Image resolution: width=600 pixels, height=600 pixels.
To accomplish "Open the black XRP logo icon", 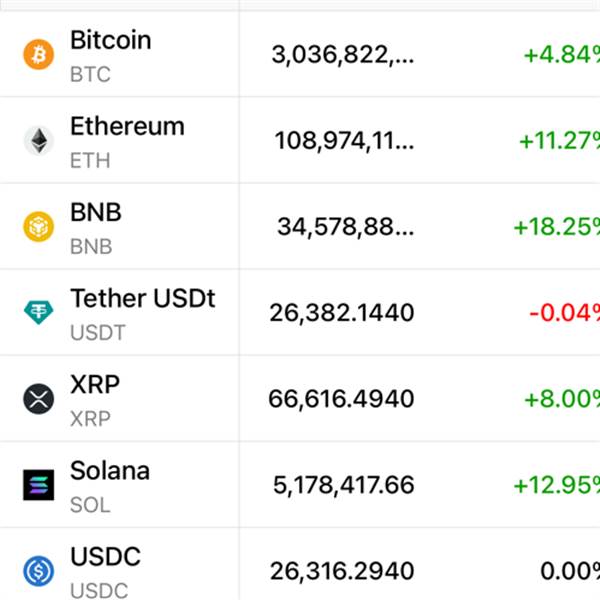I will click(x=39, y=399).
